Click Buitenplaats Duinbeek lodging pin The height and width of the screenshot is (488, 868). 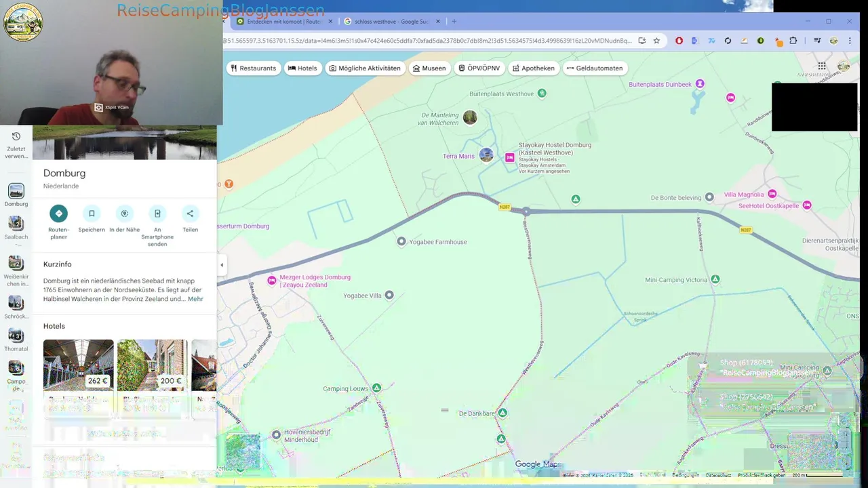click(x=700, y=84)
